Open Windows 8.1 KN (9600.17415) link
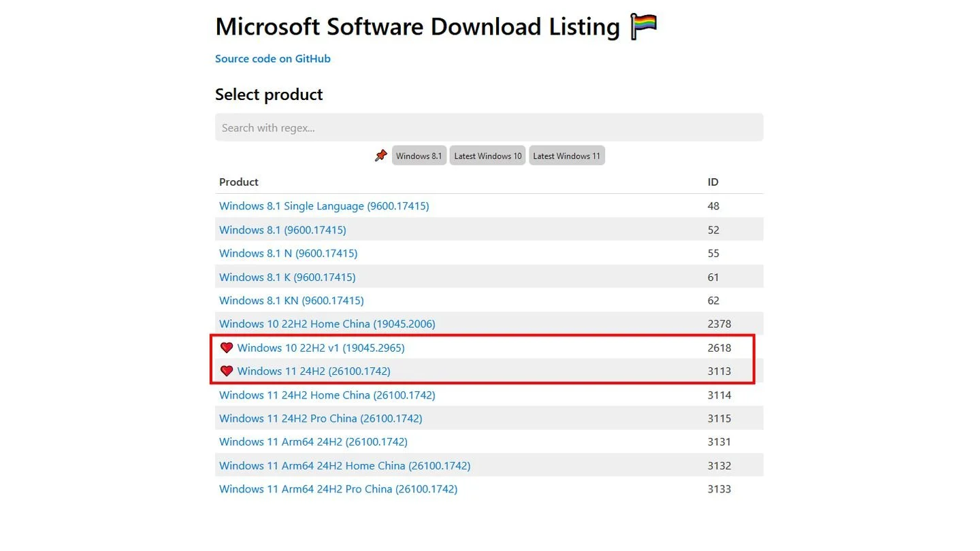 [291, 300]
